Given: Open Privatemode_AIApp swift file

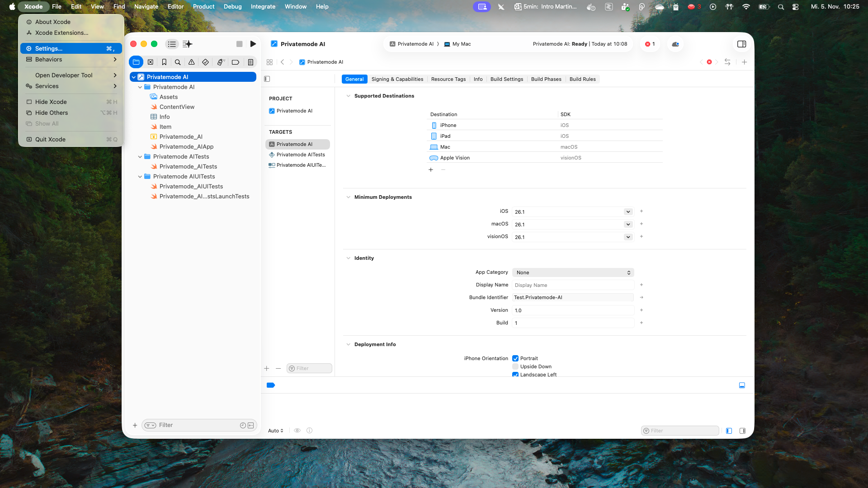Looking at the screenshot, I should (186, 147).
